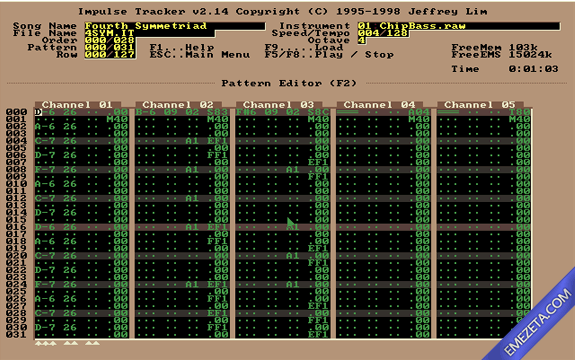Image resolution: width=575 pixels, height=360 pixels.
Task: Click effect M40 on row 001 of Channel 01
Action: click(117, 119)
